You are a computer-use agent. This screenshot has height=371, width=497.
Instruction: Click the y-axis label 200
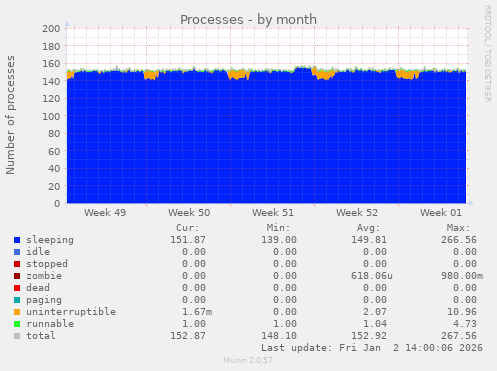pos(51,29)
